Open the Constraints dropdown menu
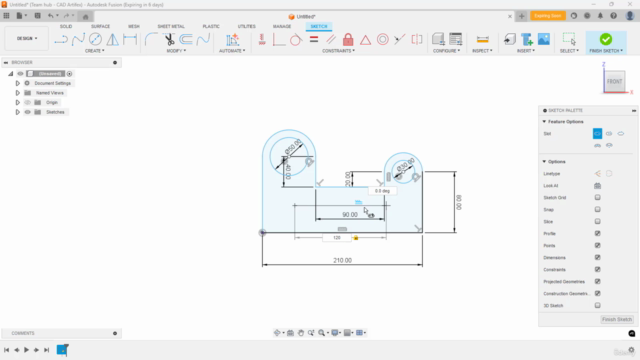This screenshot has width=640, height=360. coord(338,51)
